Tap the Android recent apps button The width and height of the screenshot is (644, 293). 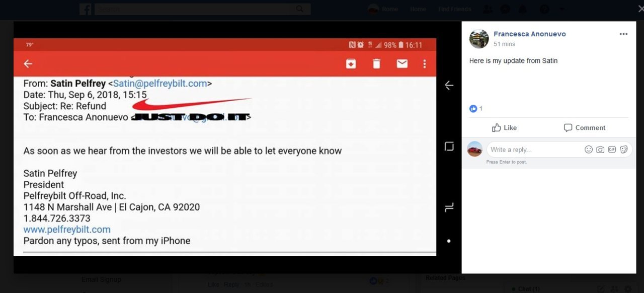[449, 207]
